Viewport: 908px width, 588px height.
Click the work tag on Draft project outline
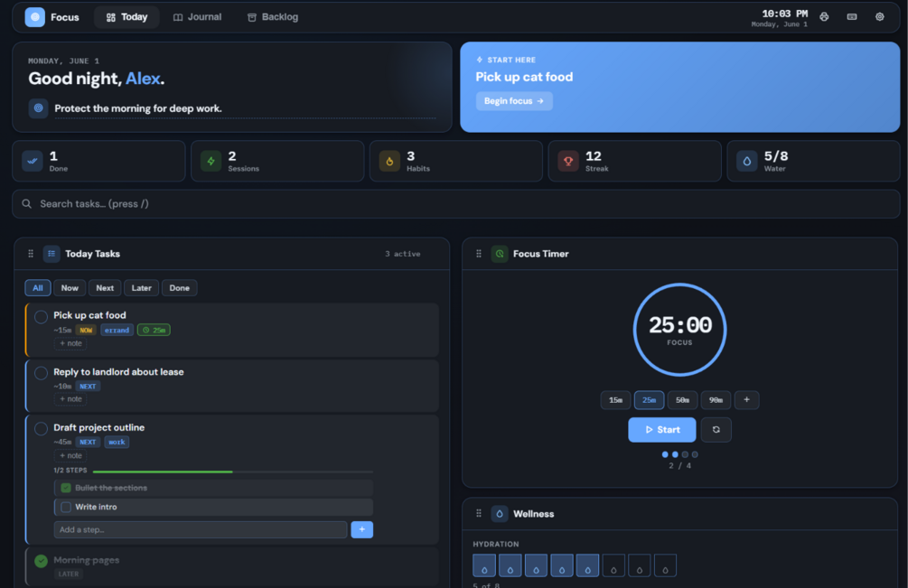[x=117, y=443]
